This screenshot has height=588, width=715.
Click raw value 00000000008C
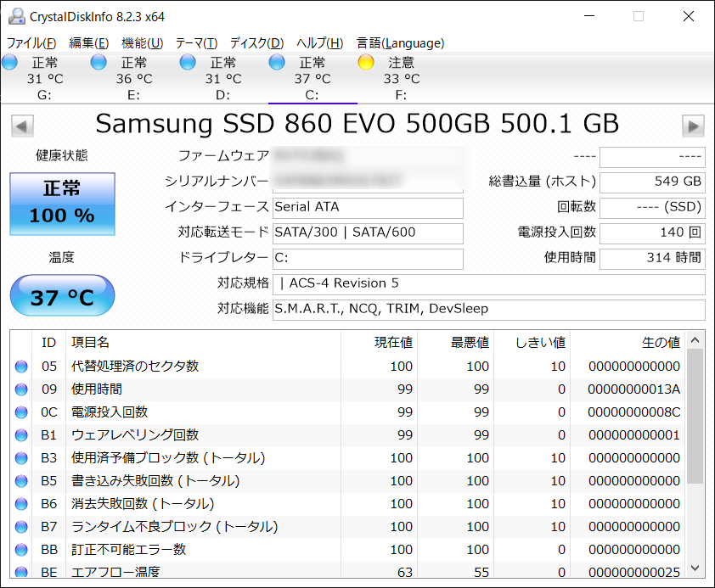[x=633, y=412]
